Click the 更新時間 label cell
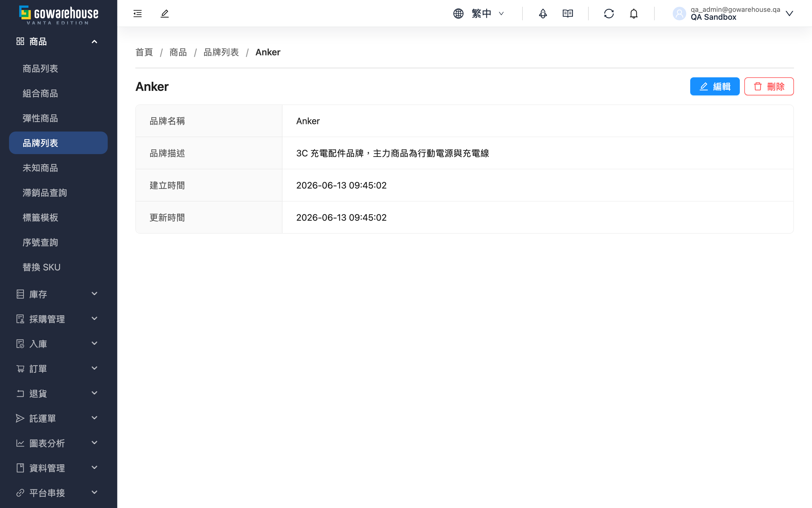Image resolution: width=812 pixels, height=508 pixels. (x=209, y=217)
